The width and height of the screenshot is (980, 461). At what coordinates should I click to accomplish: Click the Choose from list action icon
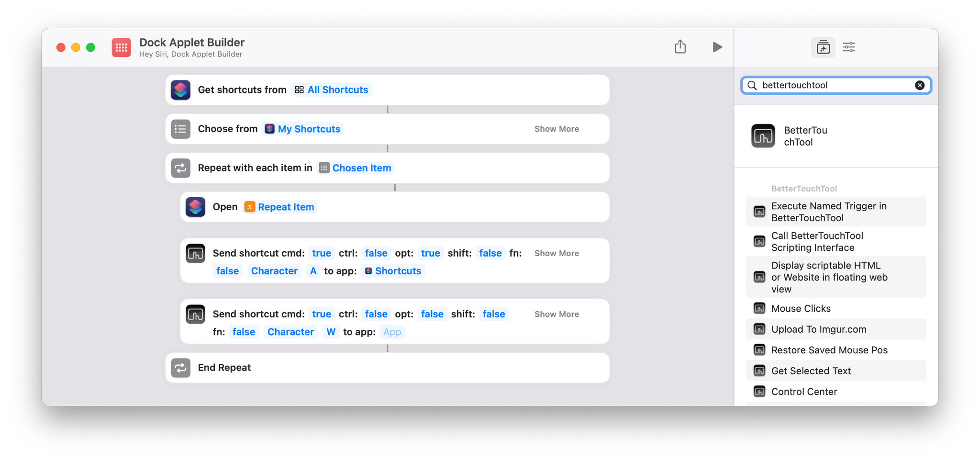point(180,129)
